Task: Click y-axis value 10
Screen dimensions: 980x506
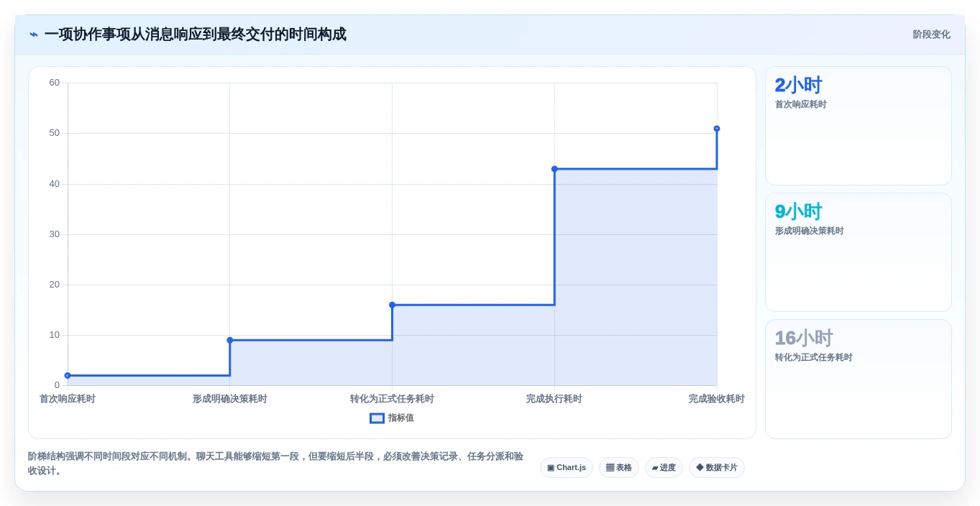Action: [x=55, y=335]
